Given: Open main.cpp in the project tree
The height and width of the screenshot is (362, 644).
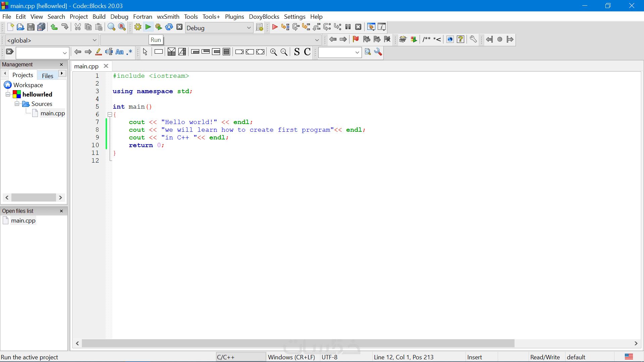Looking at the screenshot, I should tap(53, 113).
